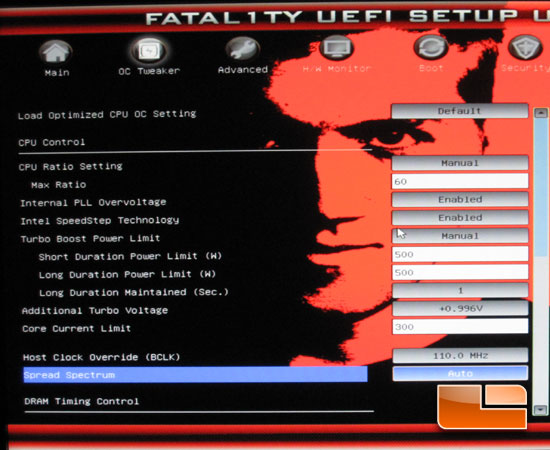Switch to the H/W Monitor tab label
Screen dimensions: 550x450
click(337, 68)
